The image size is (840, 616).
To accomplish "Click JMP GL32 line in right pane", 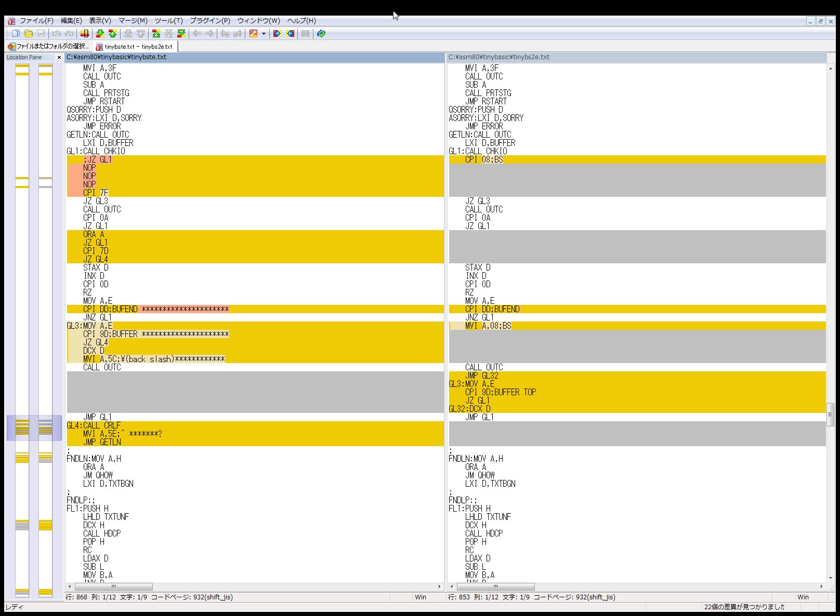I will 637,376.
